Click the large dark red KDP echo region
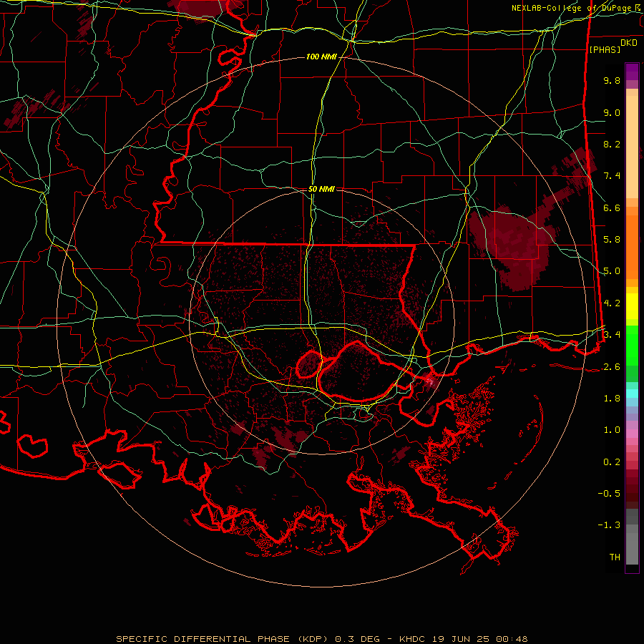The height and width of the screenshot is (644, 644). (x=512, y=246)
